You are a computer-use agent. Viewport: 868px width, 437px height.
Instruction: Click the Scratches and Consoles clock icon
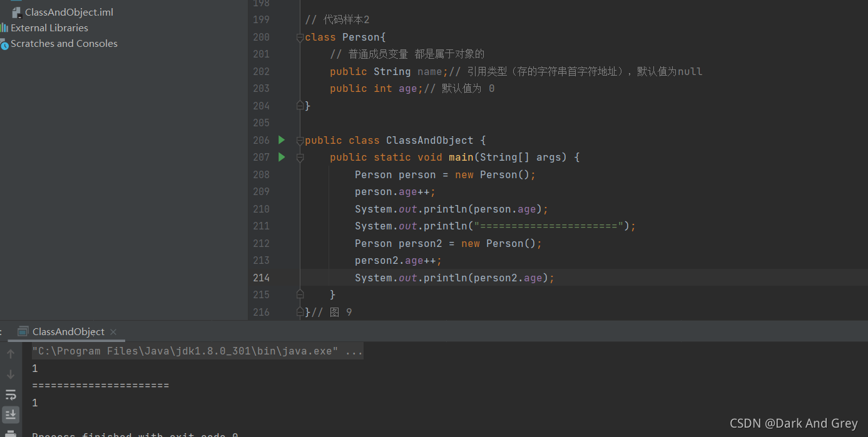click(4, 44)
